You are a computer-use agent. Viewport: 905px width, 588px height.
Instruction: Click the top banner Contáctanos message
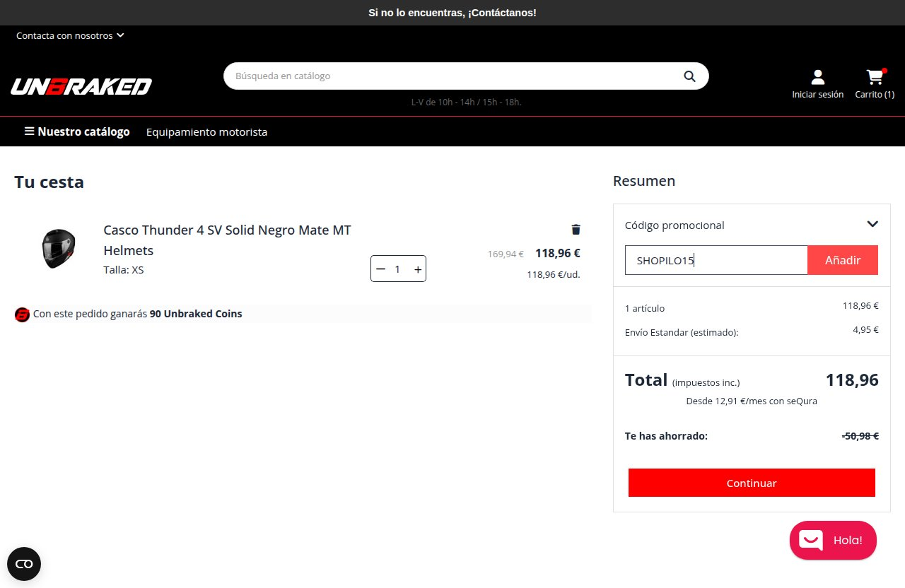point(452,13)
